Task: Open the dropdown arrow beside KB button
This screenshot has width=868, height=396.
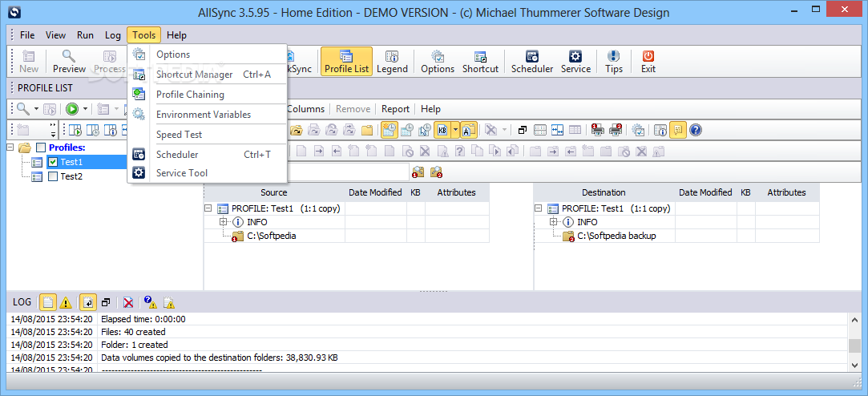Action: pos(455,130)
